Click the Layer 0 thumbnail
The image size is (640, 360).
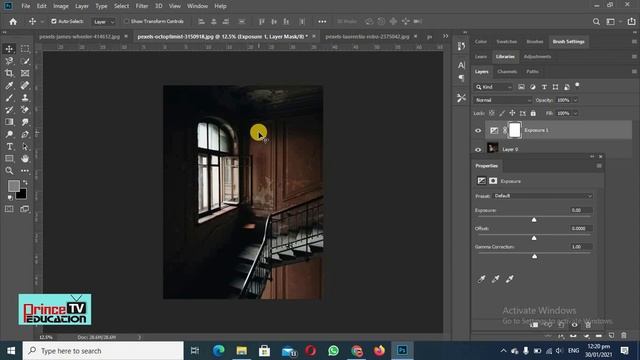[493, 148]
